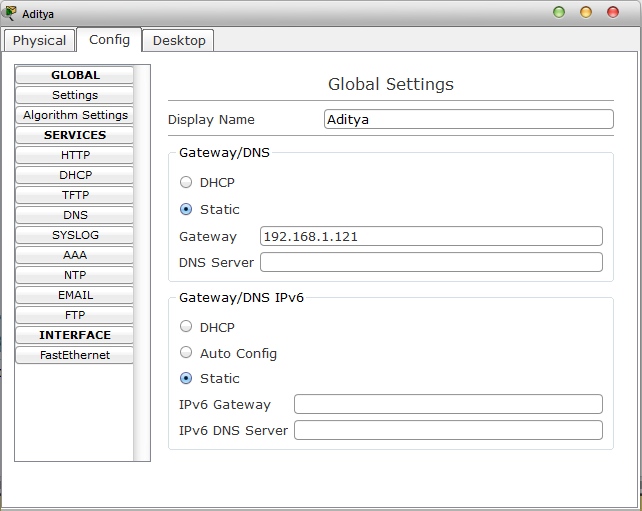Click the sidebar vertical scrollbar
The image size is (642, 511).
142,263
